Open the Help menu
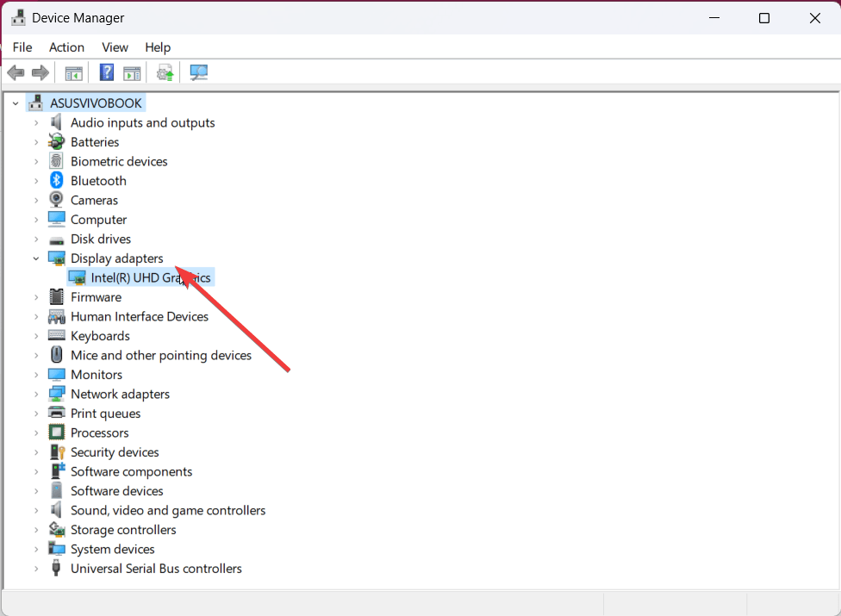This screenshot has height=616, width=841. coord(158,47)
